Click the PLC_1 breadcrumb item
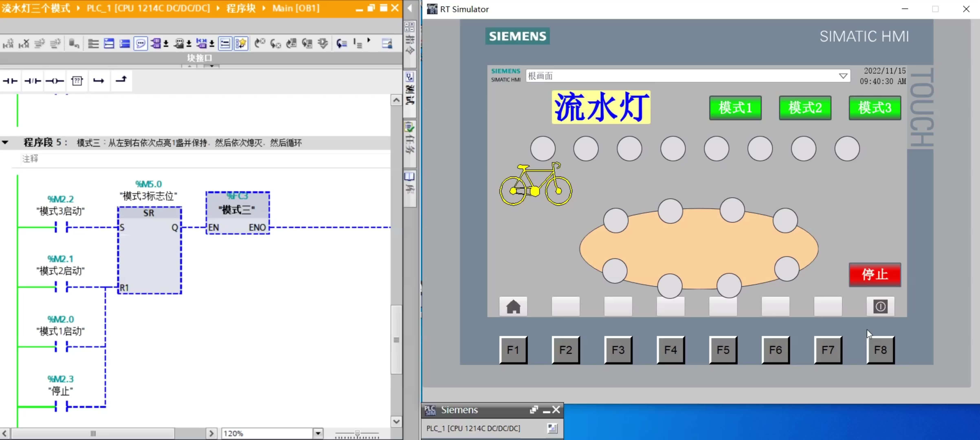Viewport: 980px width, 440px height. [x=148, y=8]
